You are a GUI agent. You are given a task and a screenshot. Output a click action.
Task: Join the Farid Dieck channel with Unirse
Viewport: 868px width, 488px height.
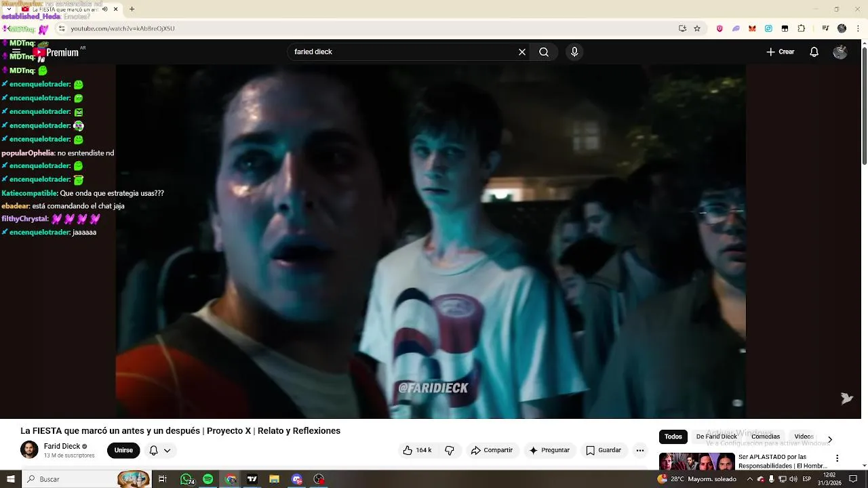click(123, 450)
